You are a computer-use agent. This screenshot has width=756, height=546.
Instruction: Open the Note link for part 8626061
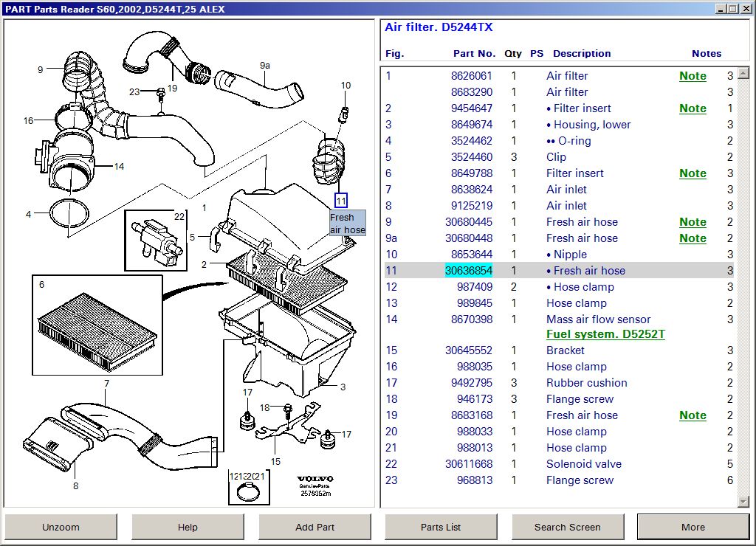(x=693, y=76)
